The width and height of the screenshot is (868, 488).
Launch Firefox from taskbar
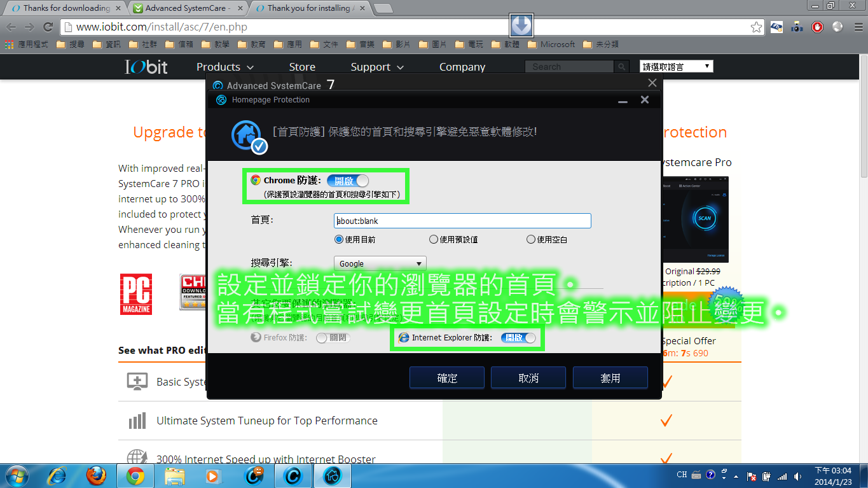click(96, 475)
